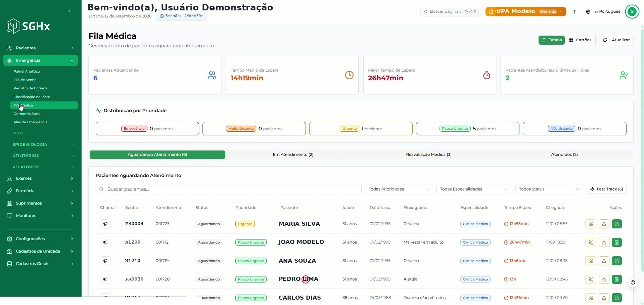Open the help question mark button

[633, 282]
